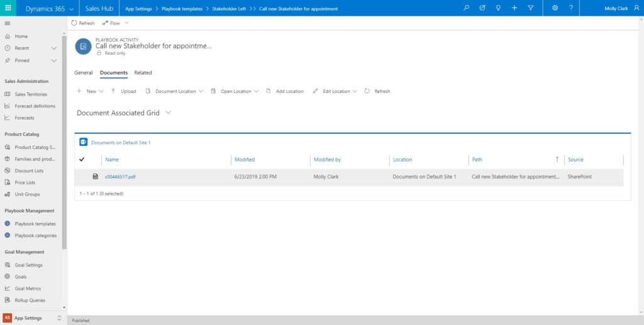The width and height of the screenshot is (644, 325).
Task: Switch to the General tab
Action: click(84, 73)
